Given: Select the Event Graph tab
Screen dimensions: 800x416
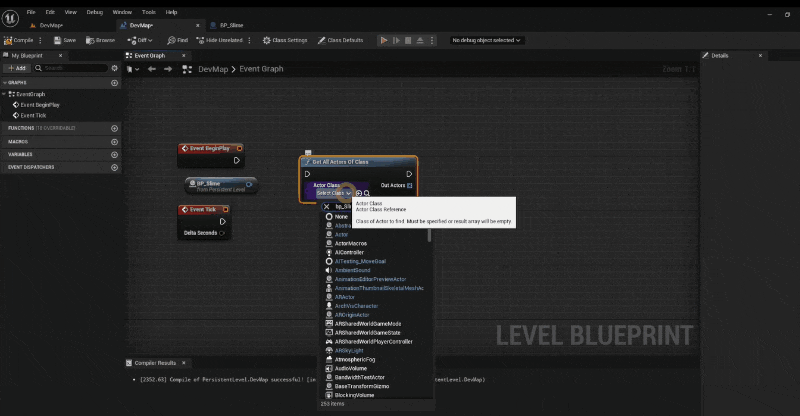Looking at the screenshot, I should (x=149, y=56).
